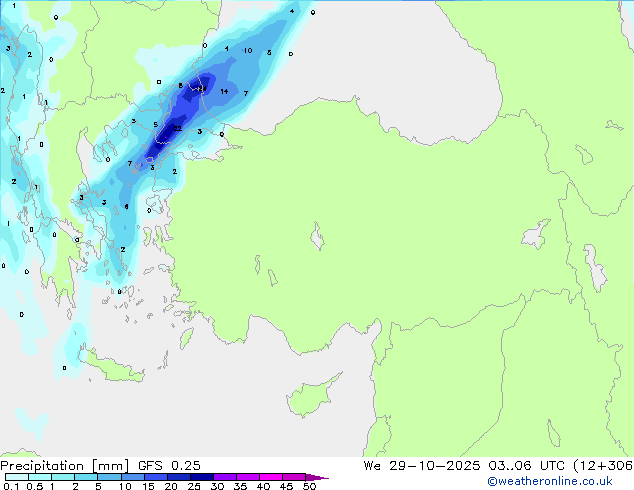Select the 0.1–0.5 mm legend swatch

17,477
